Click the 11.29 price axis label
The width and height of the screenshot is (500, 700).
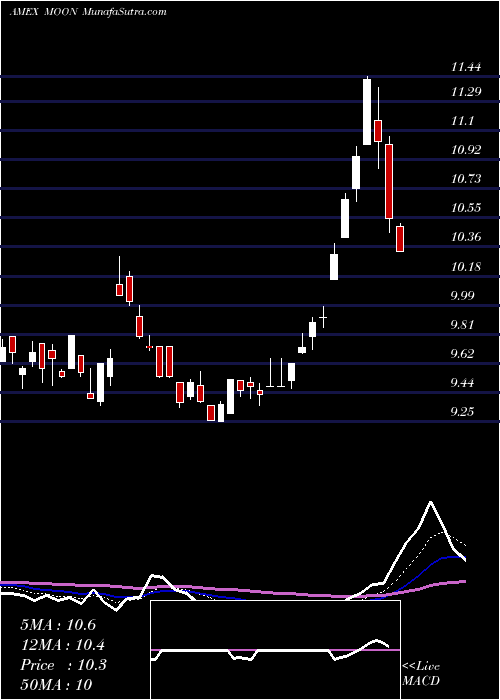pyautogui.click(x=466, y=92)
